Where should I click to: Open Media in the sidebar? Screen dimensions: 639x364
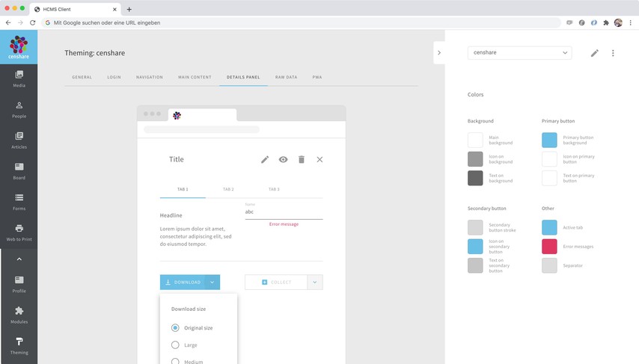19,79
